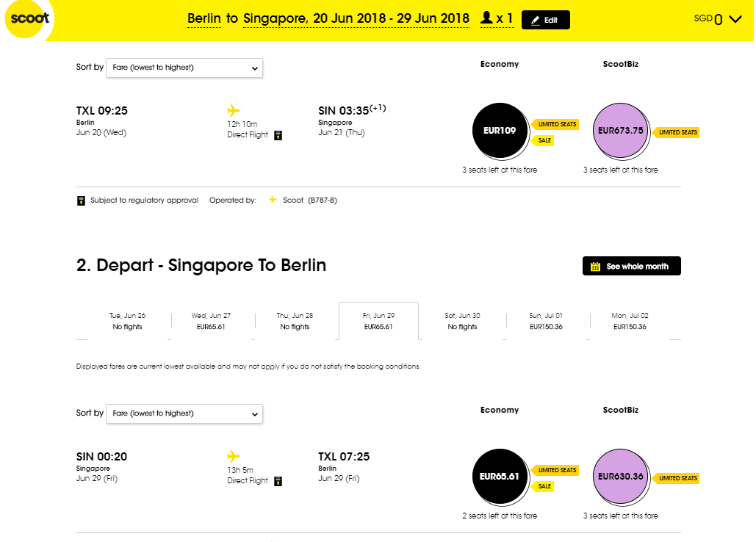Select the Thu, Jun 28 date tab
Image resolution: width=756 pixels, height=542 pixels.
[295, 321]
